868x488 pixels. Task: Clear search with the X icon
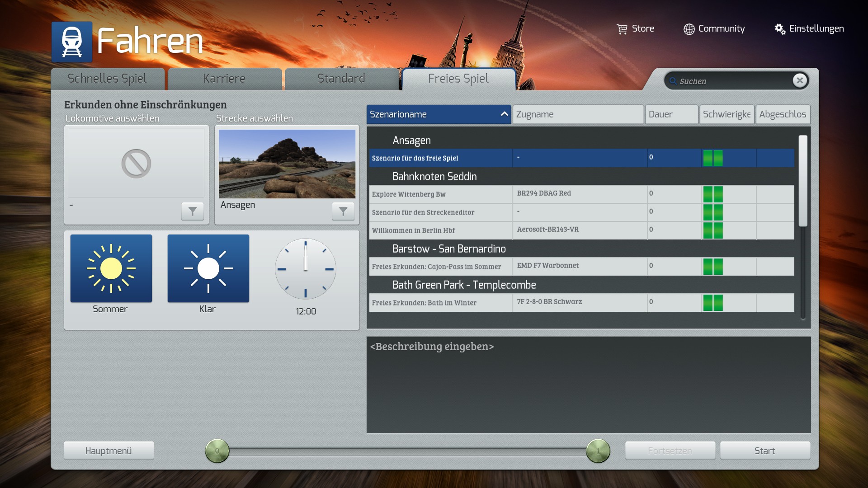click(799, 80)
